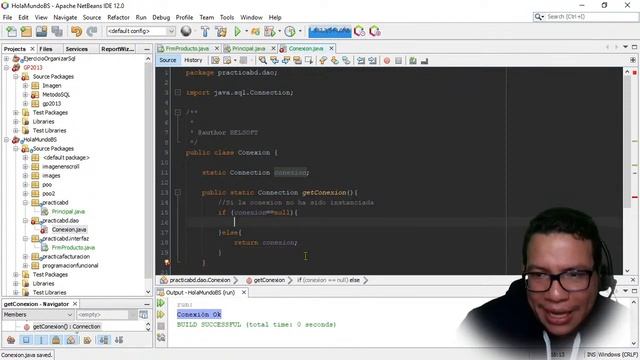Click the browser globe icon in toolbar
The width and height of the screenshot is (640, 360).
(186, 31)
